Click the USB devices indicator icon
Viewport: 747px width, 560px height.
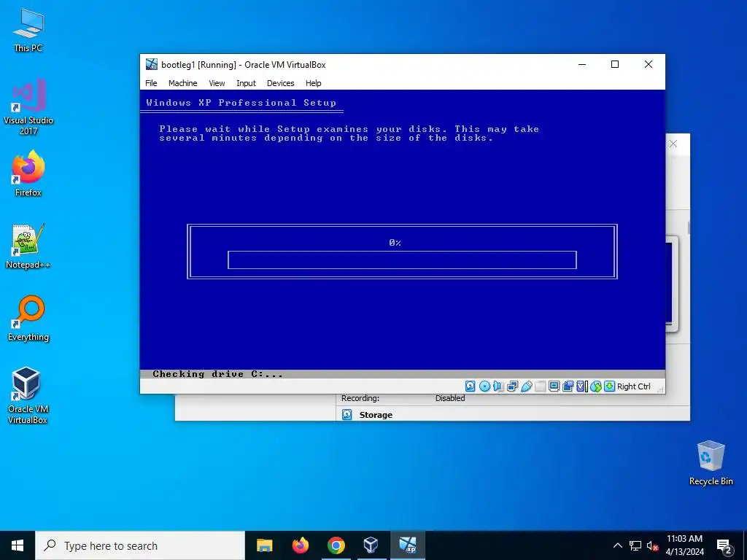pyautogui.click(x=527, y=386)
